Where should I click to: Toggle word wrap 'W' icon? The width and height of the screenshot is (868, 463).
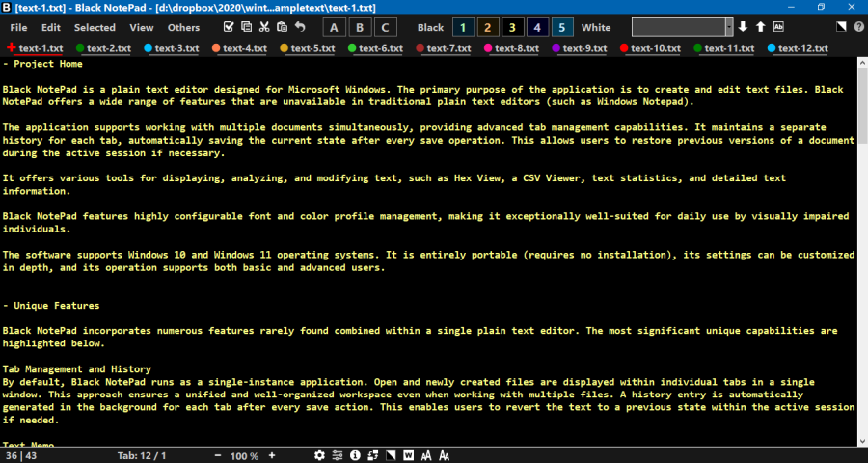tap(409, 455)
